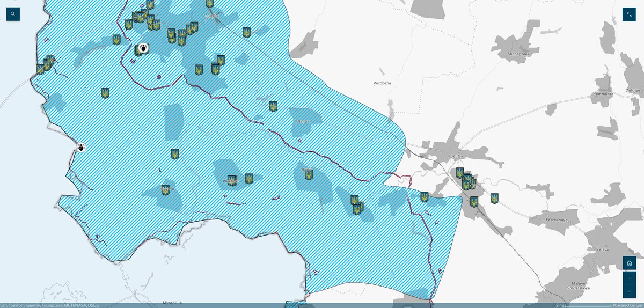Select the trident marker over the Plekhovo label
Image resolution: width=644 pixels, height=308 pixels.
(231, 180)
